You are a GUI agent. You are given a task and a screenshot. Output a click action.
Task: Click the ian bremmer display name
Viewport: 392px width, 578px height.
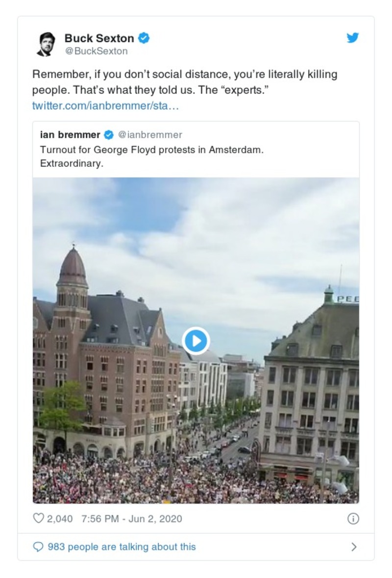coord(70,135)
